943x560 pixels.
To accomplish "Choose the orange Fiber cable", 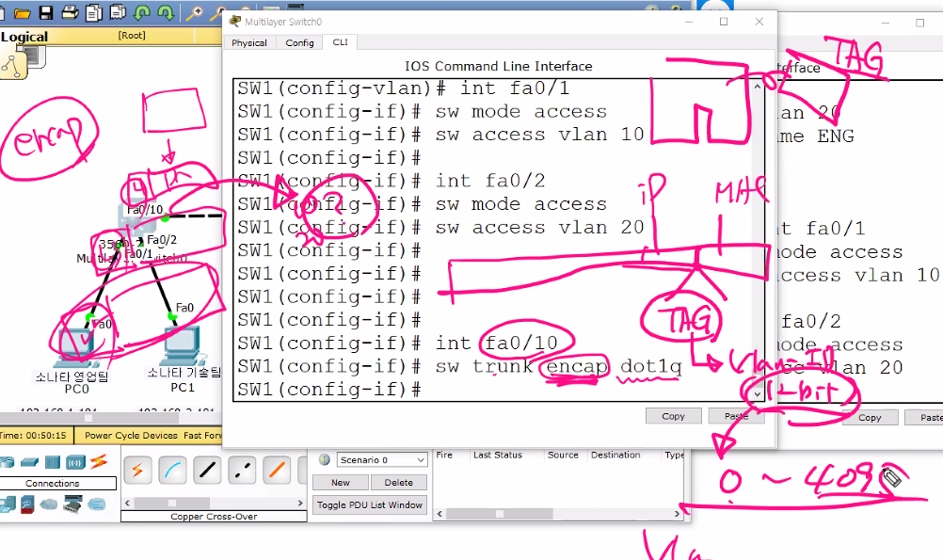I will [x=278, y=470].
